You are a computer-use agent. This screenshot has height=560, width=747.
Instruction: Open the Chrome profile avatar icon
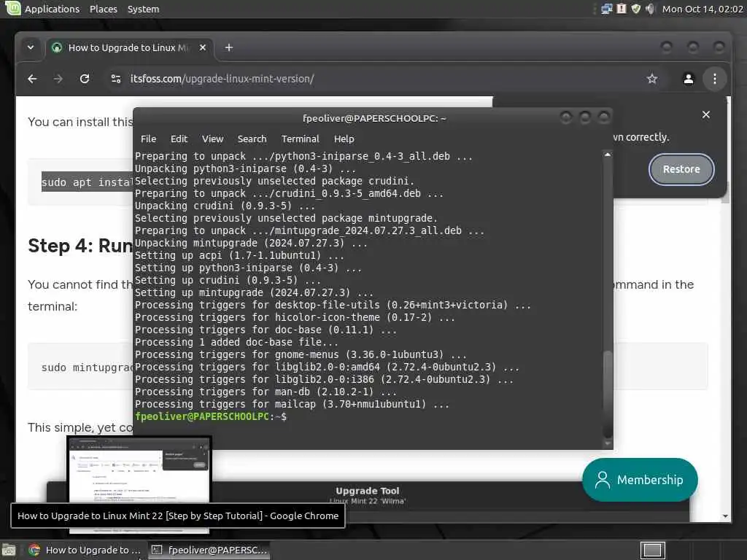[x=689, y=79]
